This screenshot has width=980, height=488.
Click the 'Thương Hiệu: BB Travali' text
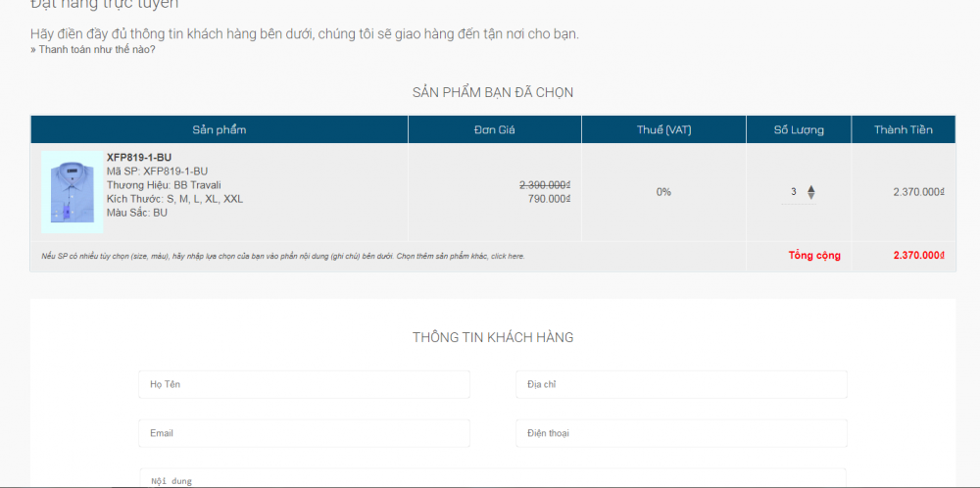(164, 185)
